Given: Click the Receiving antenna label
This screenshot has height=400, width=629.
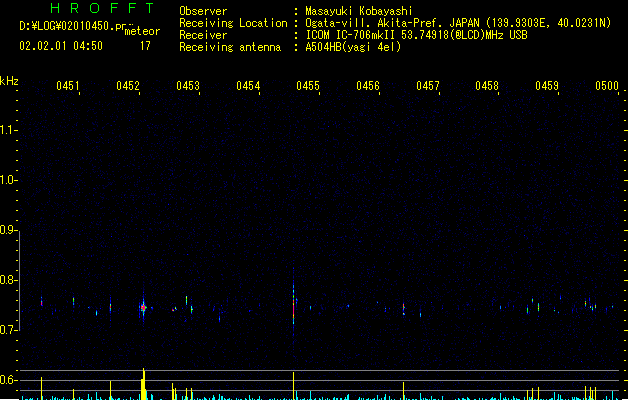Looking at the screenshot, I should point(230,47).
